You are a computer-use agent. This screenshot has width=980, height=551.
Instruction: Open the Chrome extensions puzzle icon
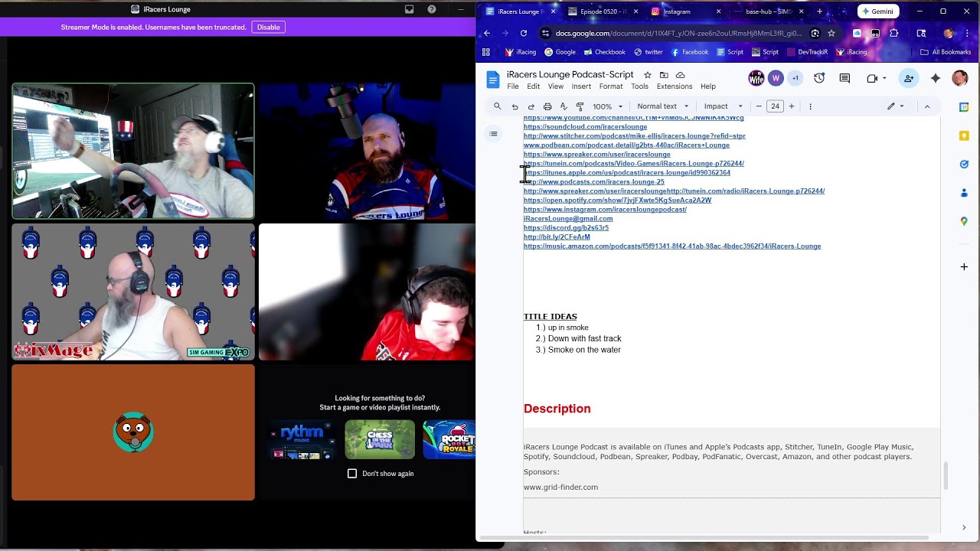893,33
